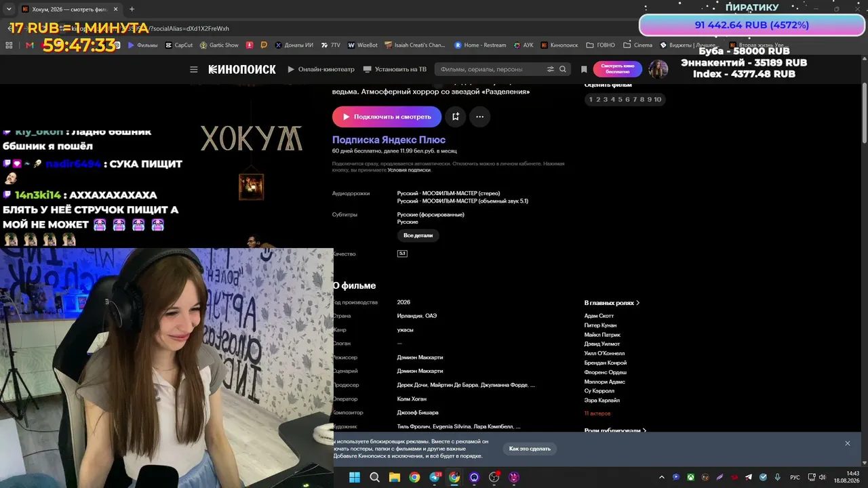Screen dimensions: 868x488
Task: Close the ad blocker notification banner
Action: click(x=847, y=443)
